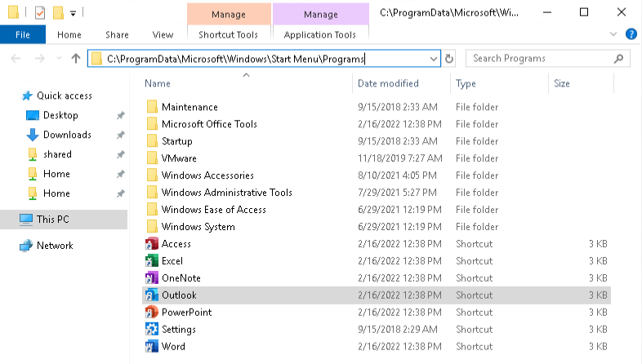Open the address bar history dropdown
Image resolution: width=642 pixels, height=364 pixels.
[x=434, y=59]
